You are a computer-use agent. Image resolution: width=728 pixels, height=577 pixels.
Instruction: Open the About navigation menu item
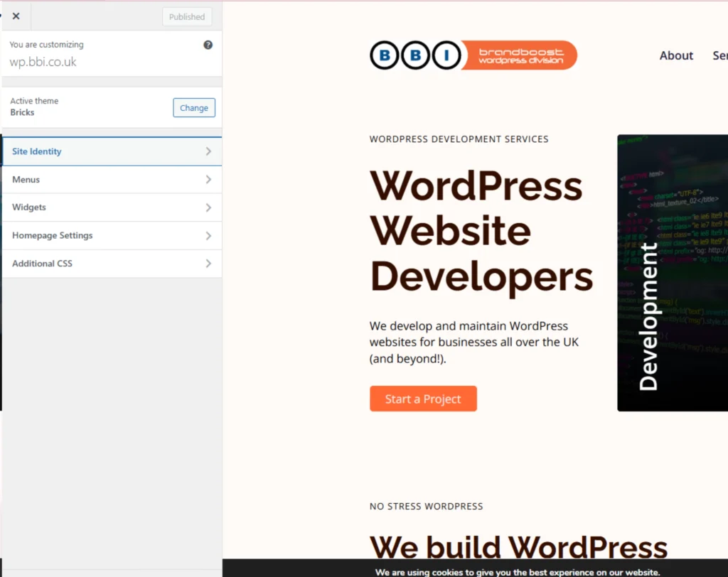(675, 55)
